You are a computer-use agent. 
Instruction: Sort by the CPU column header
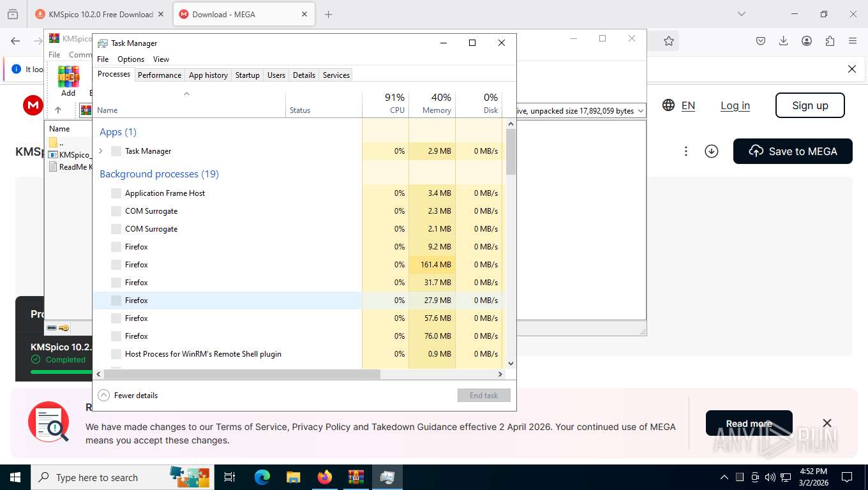pos(385,103)
